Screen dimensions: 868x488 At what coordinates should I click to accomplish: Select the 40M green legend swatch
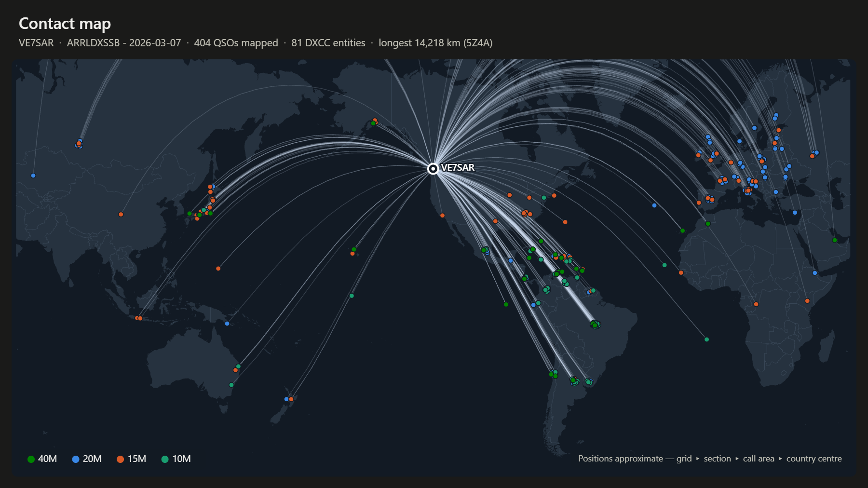(x=31, y=459)
